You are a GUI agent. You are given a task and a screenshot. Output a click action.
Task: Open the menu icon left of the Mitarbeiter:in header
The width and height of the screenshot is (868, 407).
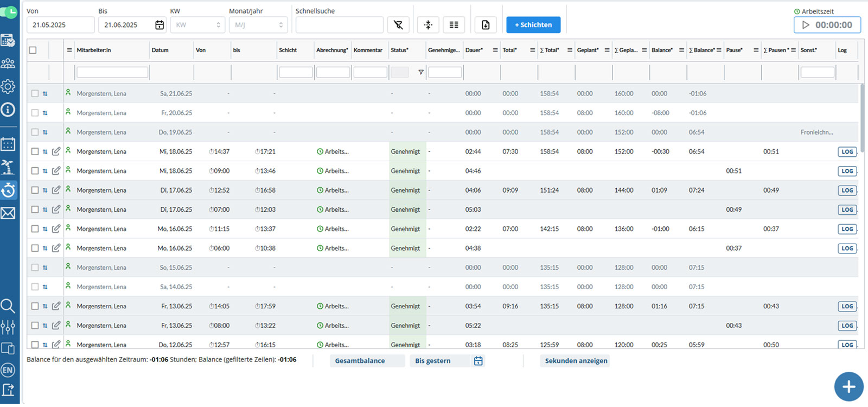tap(69, 50)
